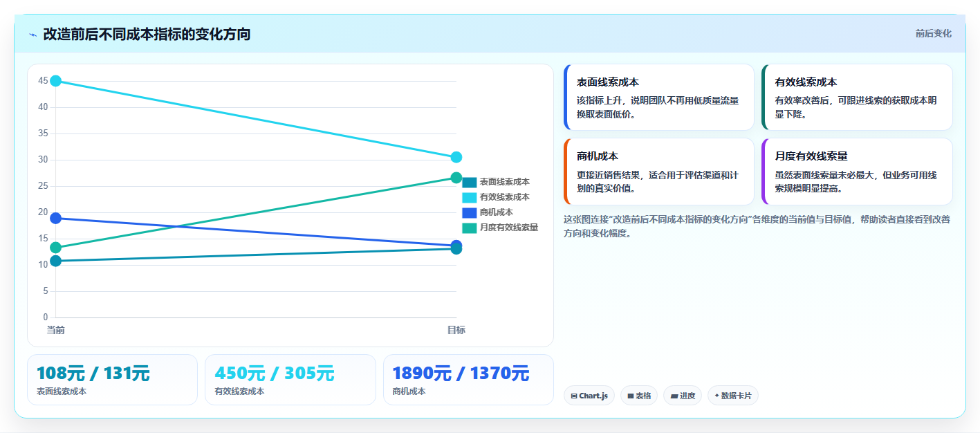Click the y-axis value 45
The width and height of the screenshot is (980, 433).
(43, 81)
